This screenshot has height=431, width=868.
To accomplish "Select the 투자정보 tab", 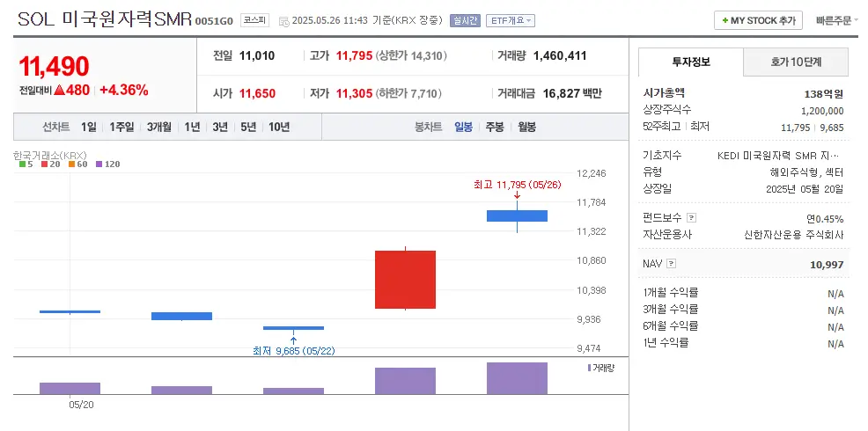I will [691, 62].
